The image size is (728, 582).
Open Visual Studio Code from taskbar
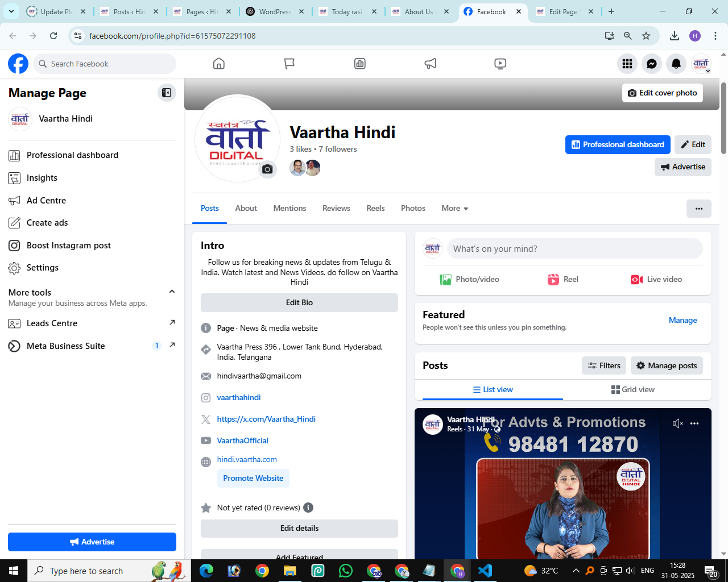coord(485,571)
